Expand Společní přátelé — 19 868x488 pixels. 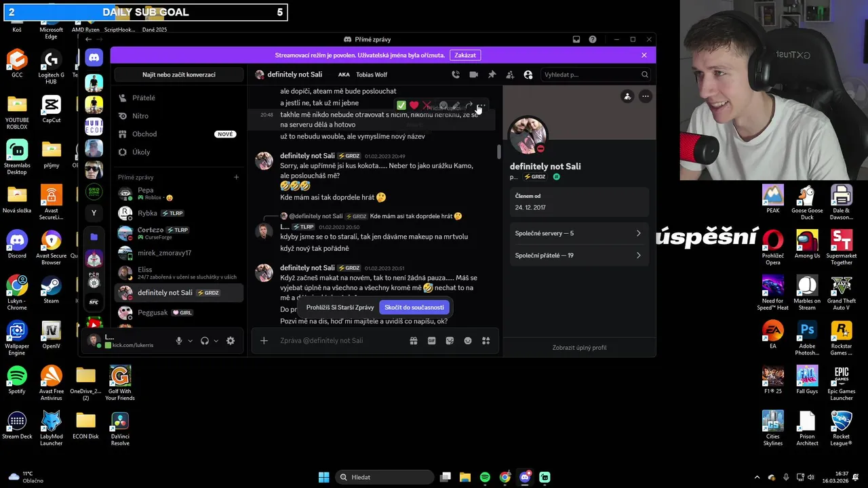pos(578,256)
